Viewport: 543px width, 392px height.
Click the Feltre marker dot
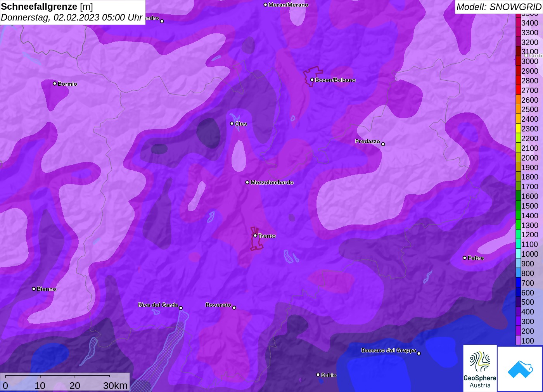click(x=465, y=258)
